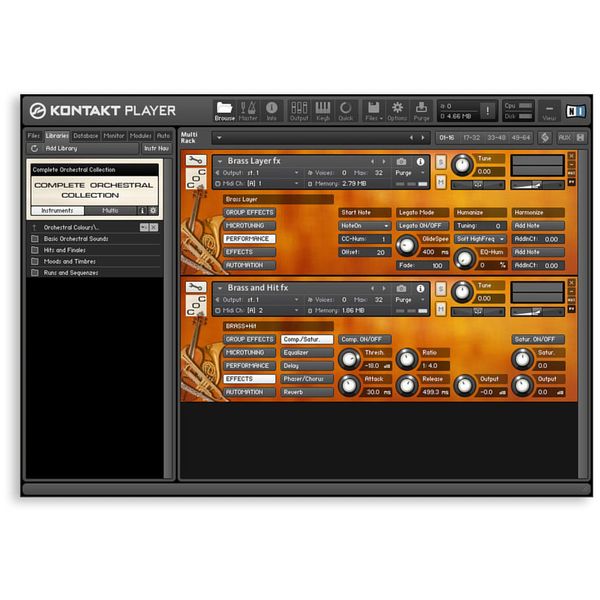Click the Offset value field showing 20

[x=365, y=252]
